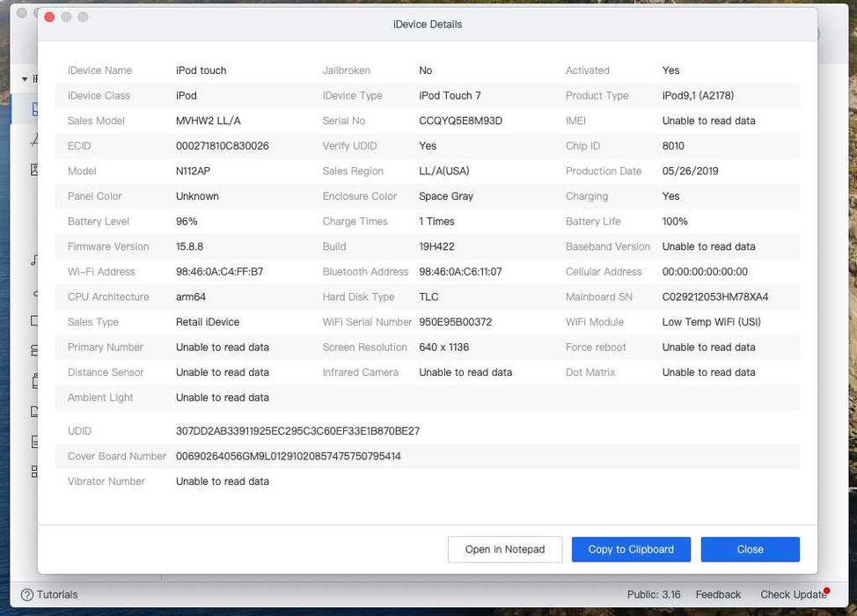Click the 'iDevice Details' dialog title
This screenshot has height=616, width=857.
[428, 25]
